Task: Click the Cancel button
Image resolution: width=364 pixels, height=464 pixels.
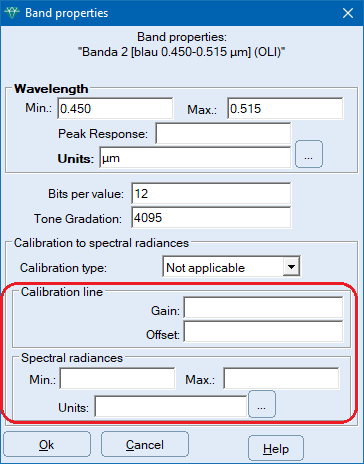Action: click(145, 444)
